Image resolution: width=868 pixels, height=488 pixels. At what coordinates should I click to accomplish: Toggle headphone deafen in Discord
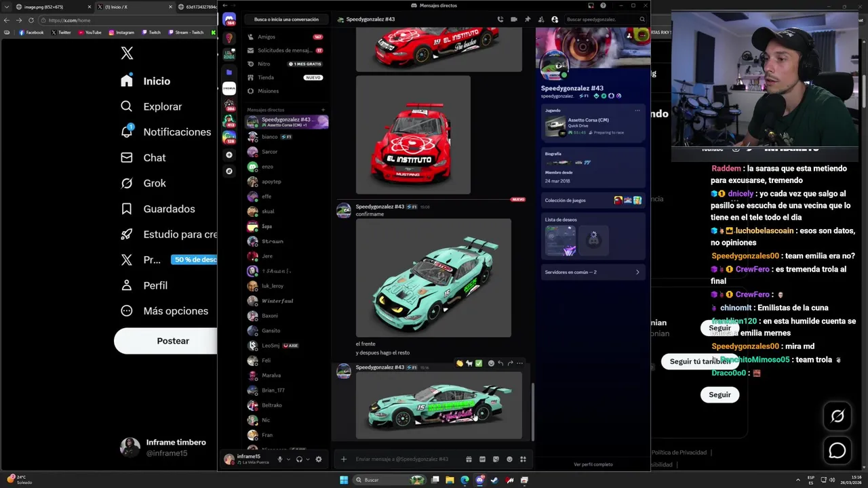[x=299, y=459]
